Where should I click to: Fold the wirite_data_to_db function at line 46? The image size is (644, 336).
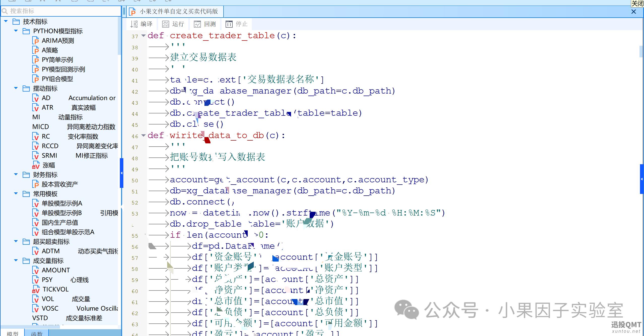[x=144, y=136]
